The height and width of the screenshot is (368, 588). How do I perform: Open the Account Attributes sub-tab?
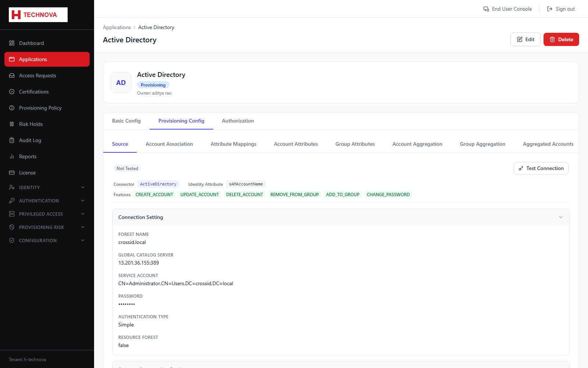click(x=296, y=144)
